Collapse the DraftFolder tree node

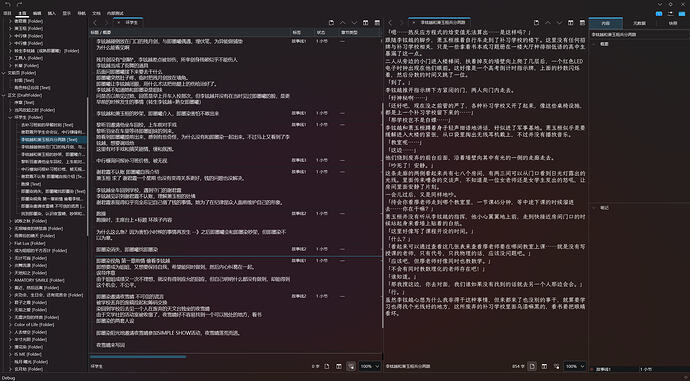tap(4, 95)
